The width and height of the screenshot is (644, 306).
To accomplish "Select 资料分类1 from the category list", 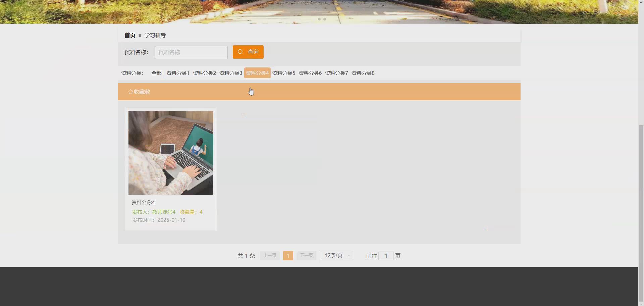I will point(177,73).
